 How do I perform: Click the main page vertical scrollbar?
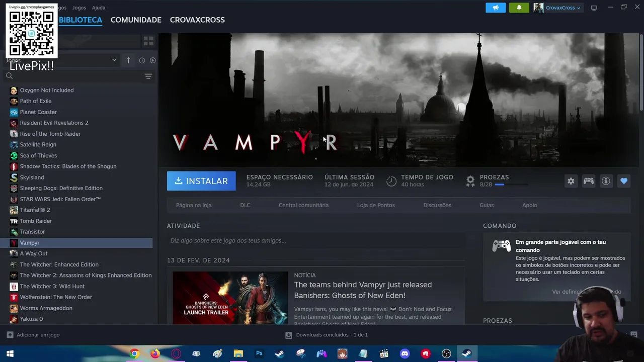pyautogui.click(x=641, y=73)
